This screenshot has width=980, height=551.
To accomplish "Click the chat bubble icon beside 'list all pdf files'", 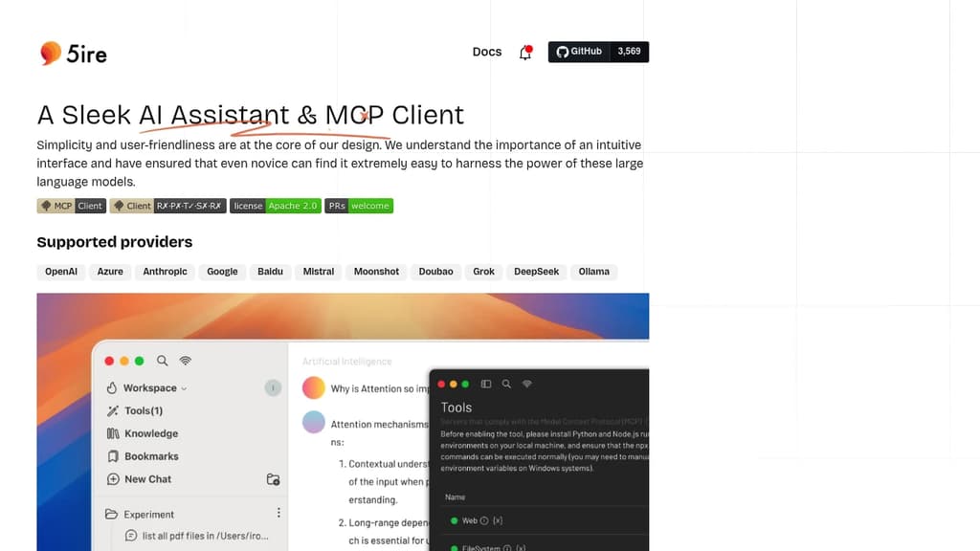I will click(x=130, y=536).
